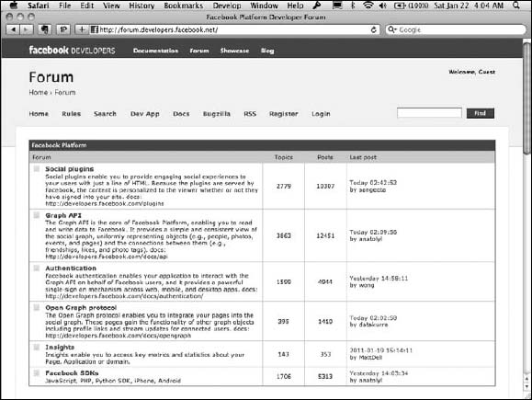This screenshot has width=532, height=400.
Task: Open Spotlight magnifier in menu bar
Action: 516,6
